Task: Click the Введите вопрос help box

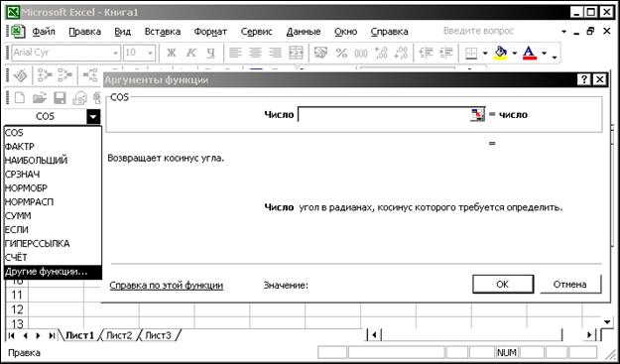Action: point(478,31)
